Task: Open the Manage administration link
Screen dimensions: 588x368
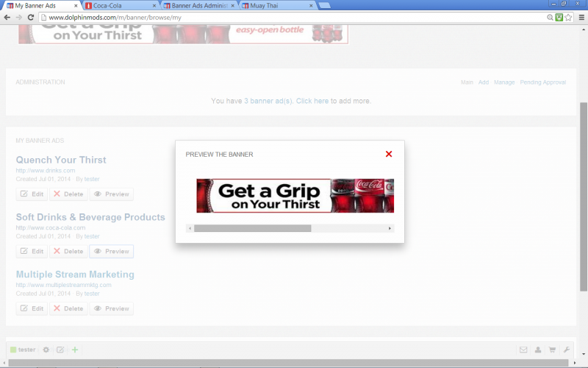Action: [x=504, y=82]
